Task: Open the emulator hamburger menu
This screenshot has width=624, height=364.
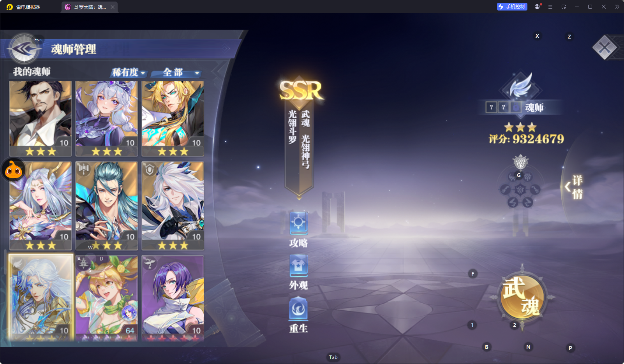Action: tap(550, 7)
